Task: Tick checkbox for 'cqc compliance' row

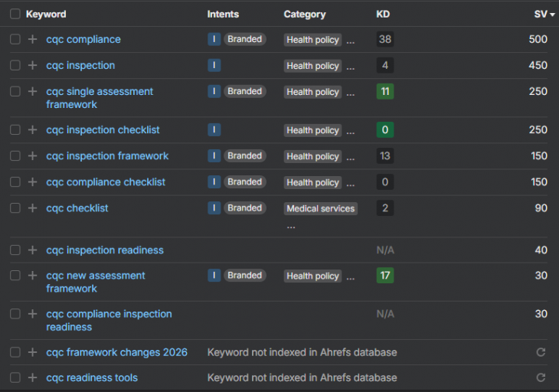Action: pos(15,39)
